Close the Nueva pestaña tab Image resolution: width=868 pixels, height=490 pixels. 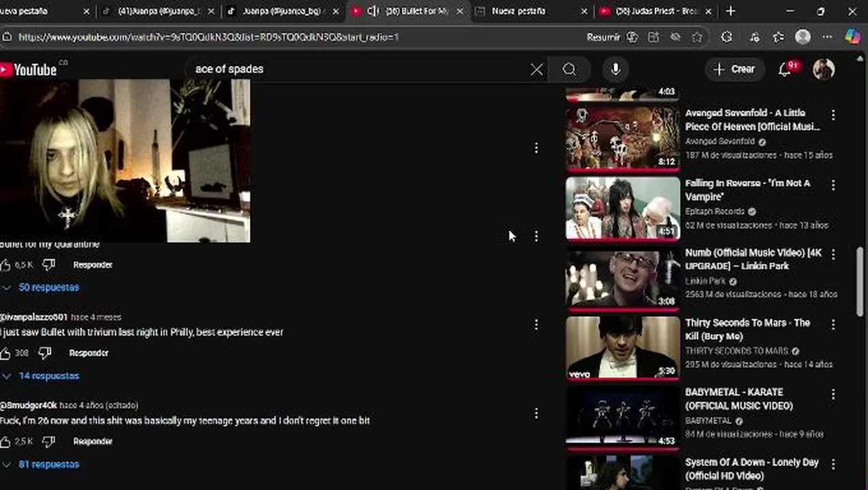pos(585,12)
